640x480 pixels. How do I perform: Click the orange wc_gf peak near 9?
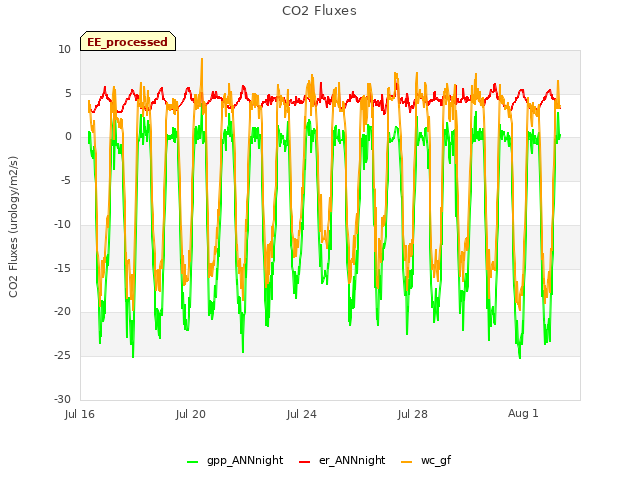pyautogui.click(x=202, y=60)
